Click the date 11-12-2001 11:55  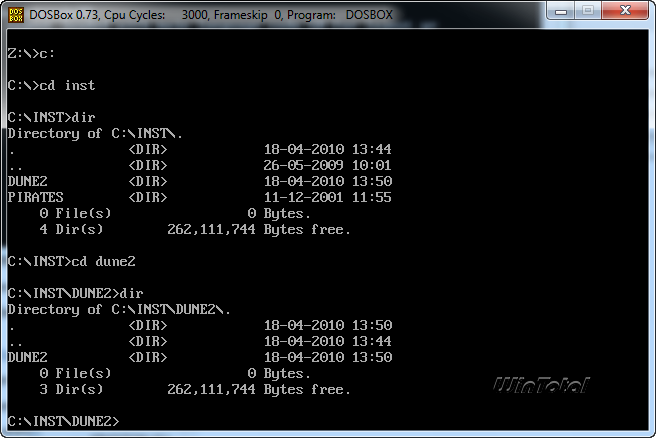327,197
